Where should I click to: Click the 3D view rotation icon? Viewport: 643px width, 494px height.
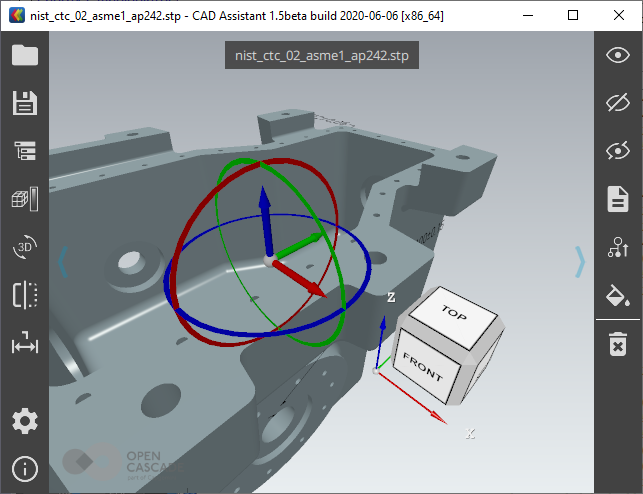(x=24, y=247)
